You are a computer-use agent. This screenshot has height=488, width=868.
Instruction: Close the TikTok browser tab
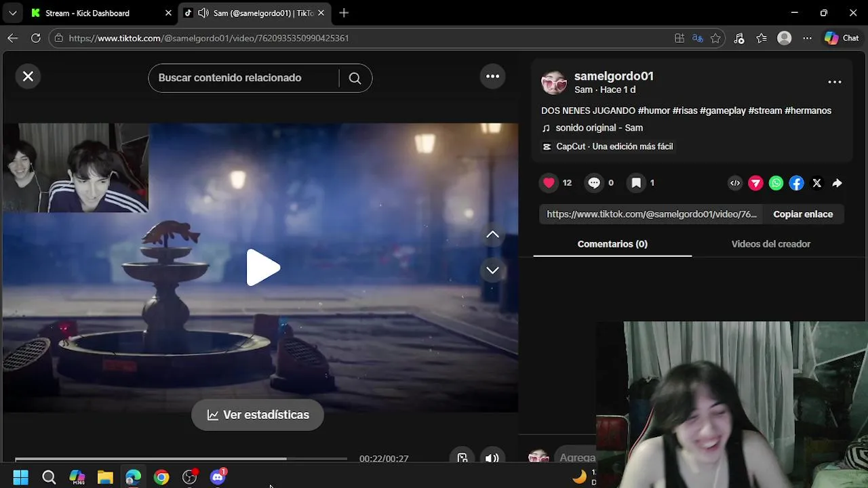(321, 13)
